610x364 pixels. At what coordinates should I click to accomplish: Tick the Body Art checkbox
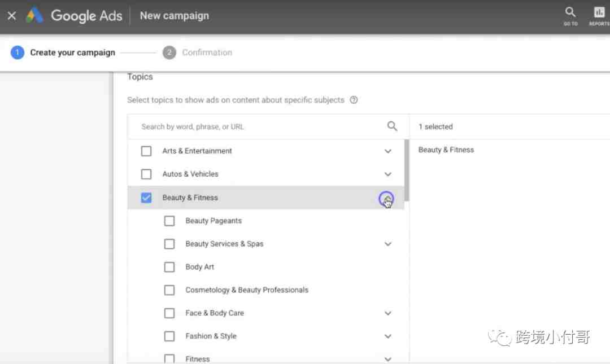tap(169, 267)
